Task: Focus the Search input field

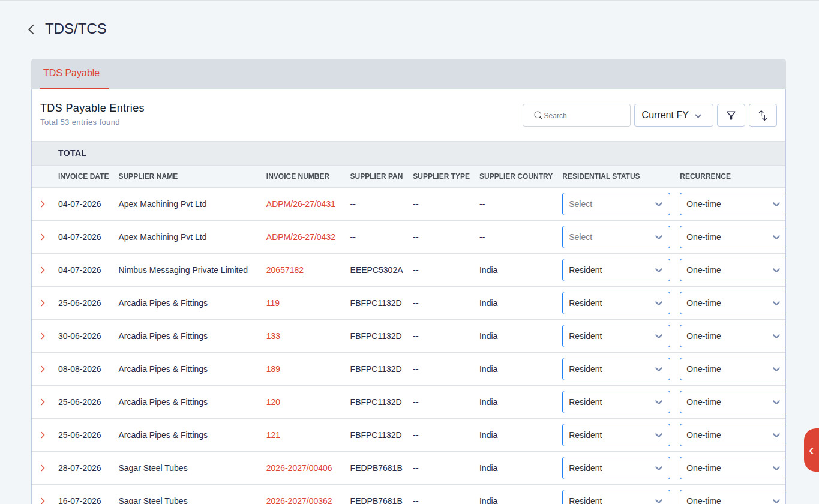Action: [577, 115]
